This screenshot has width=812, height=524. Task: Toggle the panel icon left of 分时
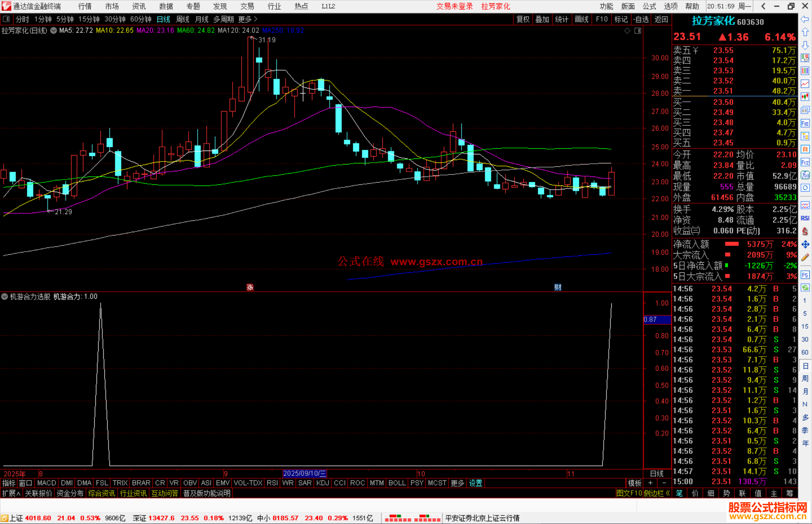(6, 19)
